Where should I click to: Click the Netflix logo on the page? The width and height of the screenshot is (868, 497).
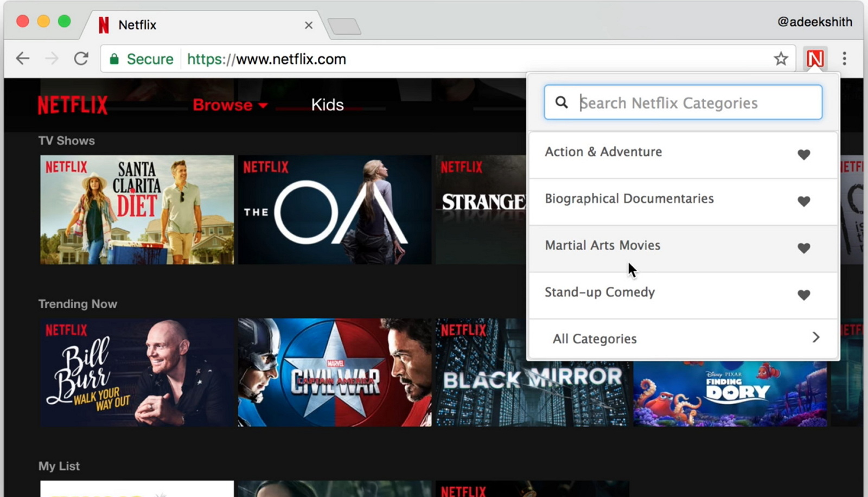point(73,105)
